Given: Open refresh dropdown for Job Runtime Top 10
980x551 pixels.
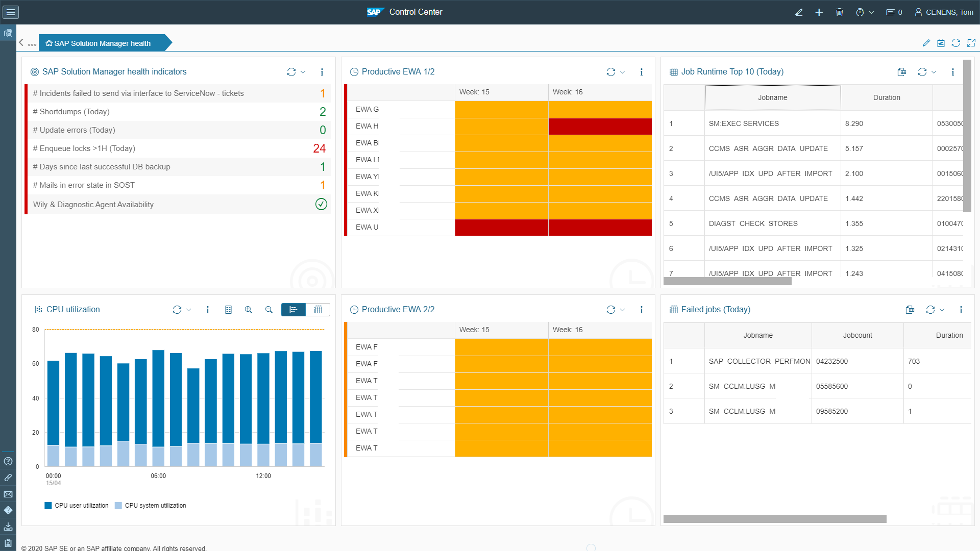Looking at the screenshot, I should 934,72.
